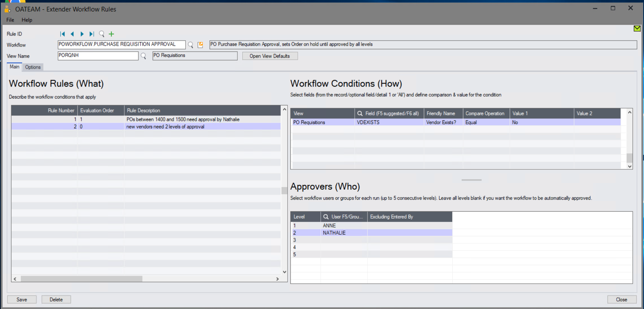
Task: Open the File menu
Action: tap(10, 20)
